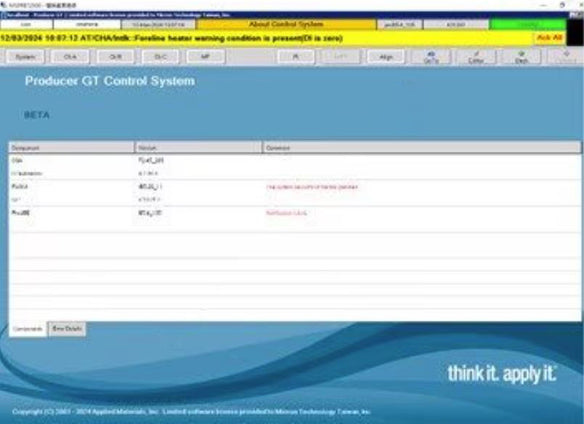
Task: Open the Align toolbar button
Action: (x=386, y=57)
